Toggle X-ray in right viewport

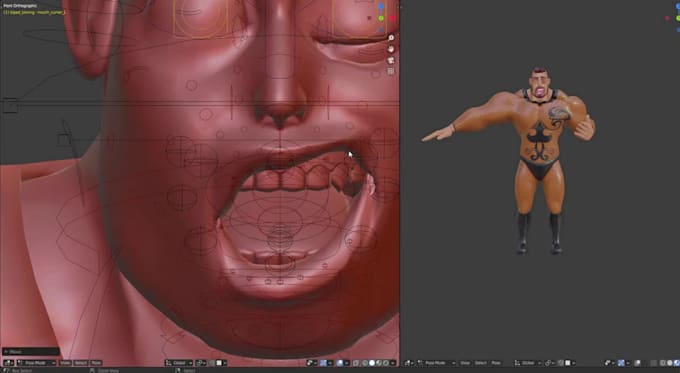pos(654,363)
